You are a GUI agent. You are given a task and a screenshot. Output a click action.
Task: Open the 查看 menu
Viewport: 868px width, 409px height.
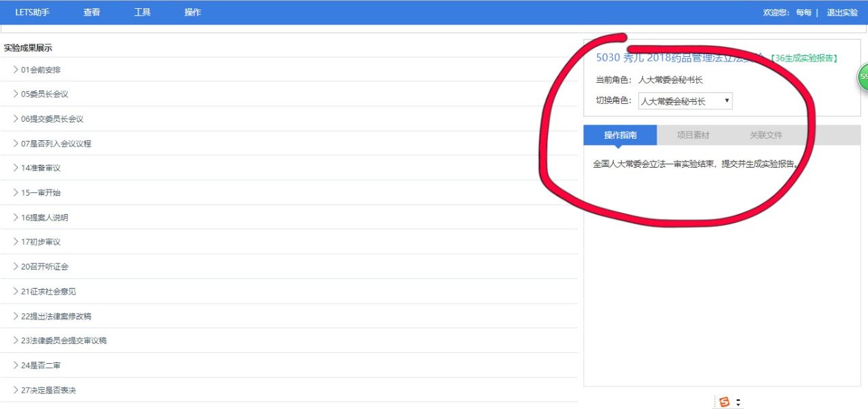point(92,12)
